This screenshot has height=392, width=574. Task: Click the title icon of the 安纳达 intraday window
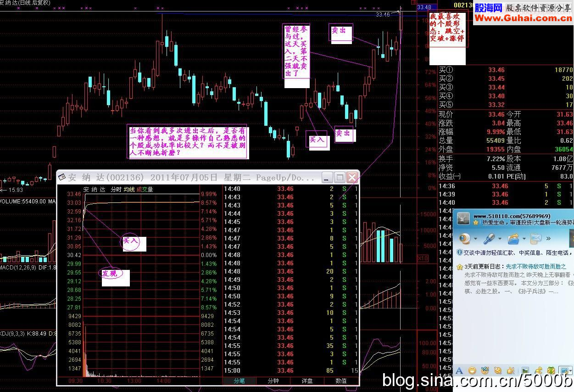coord(62,178)
